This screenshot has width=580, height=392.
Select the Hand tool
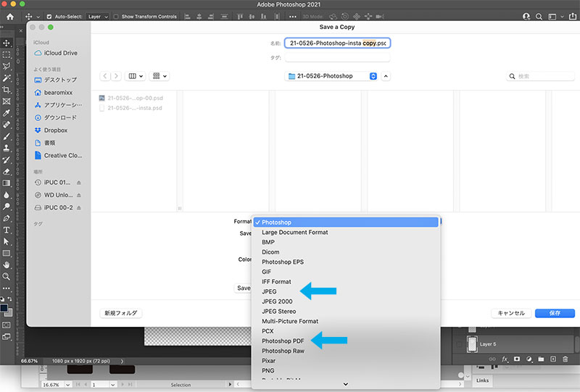click(7, 264)
